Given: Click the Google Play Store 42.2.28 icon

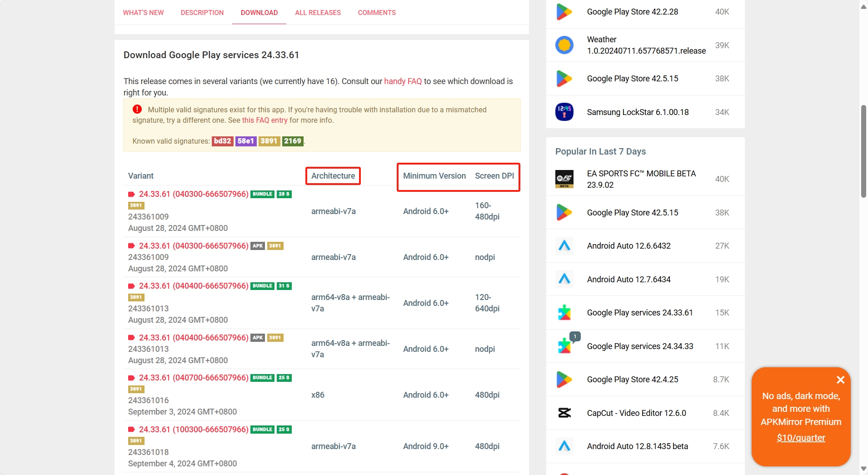Looking at the screenshot, I should [x=564, y=12].
